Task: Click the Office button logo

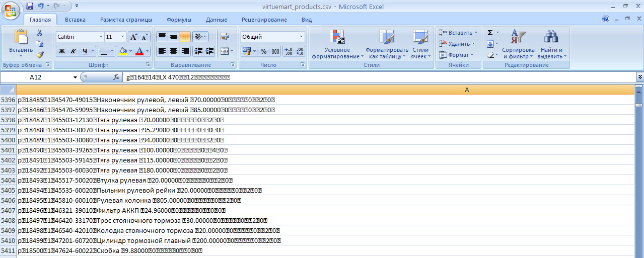Action: click(12, 10)
